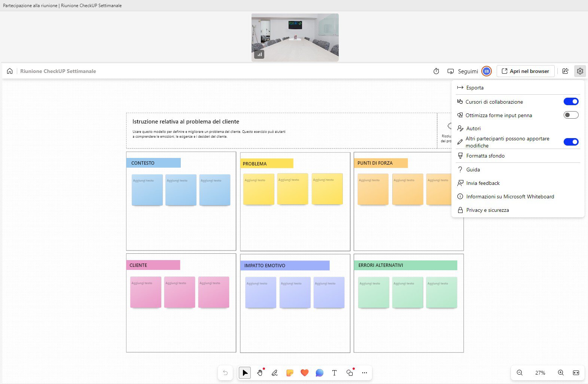This screenshot has width=588, height=384.
Task: Click the Seguimi presenter screen icon
Action: [451, 71]
